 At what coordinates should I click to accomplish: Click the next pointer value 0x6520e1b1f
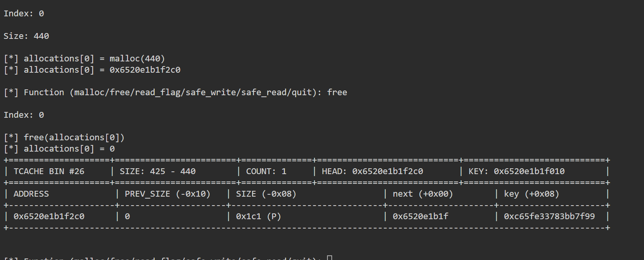pyautogui.click(x=420, y=216)
